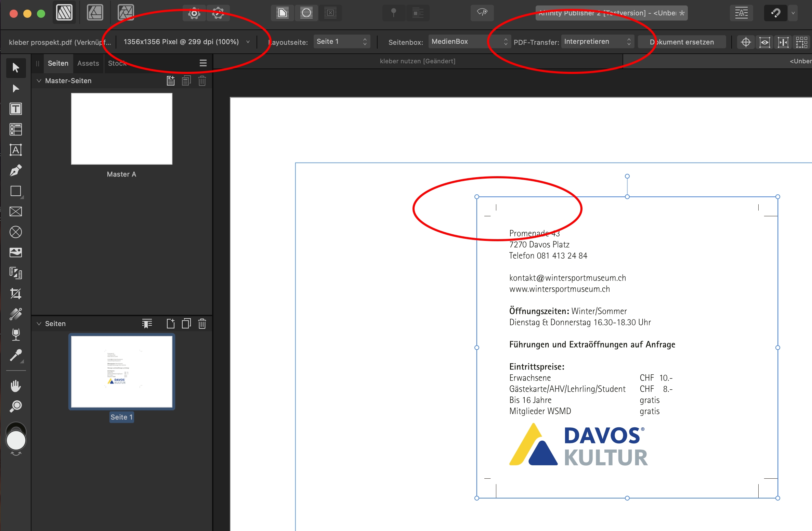Open the Data Merge Layout tool
812x531 pixels.
pos(16,273)
